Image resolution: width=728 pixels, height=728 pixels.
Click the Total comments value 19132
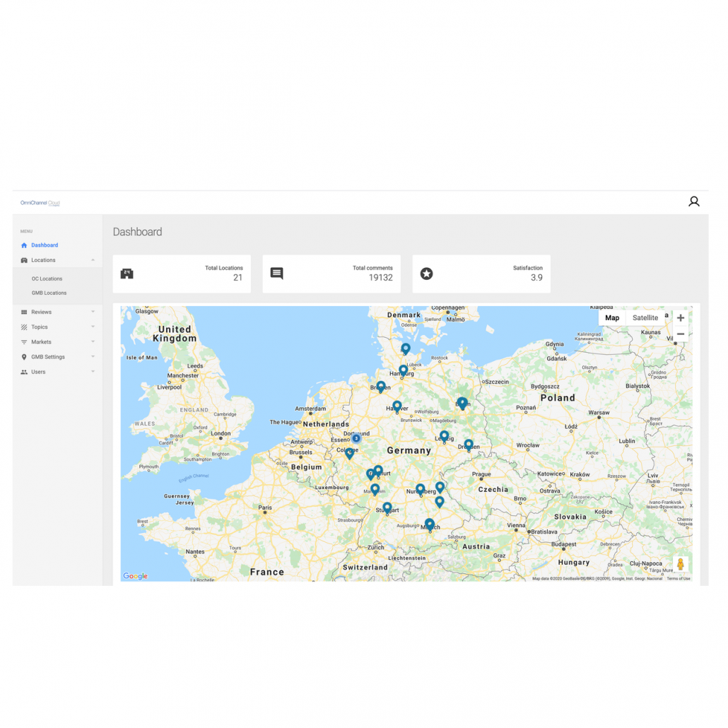tap(381, 278)
